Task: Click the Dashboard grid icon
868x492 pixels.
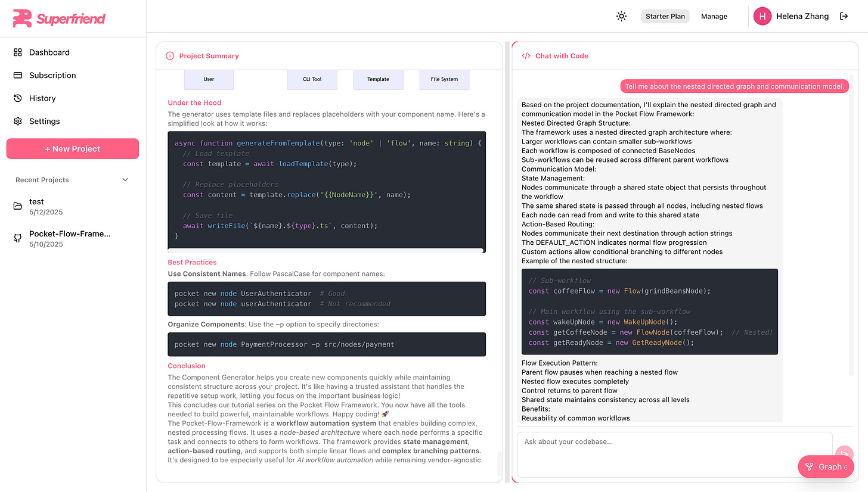Action: point(18,52)
